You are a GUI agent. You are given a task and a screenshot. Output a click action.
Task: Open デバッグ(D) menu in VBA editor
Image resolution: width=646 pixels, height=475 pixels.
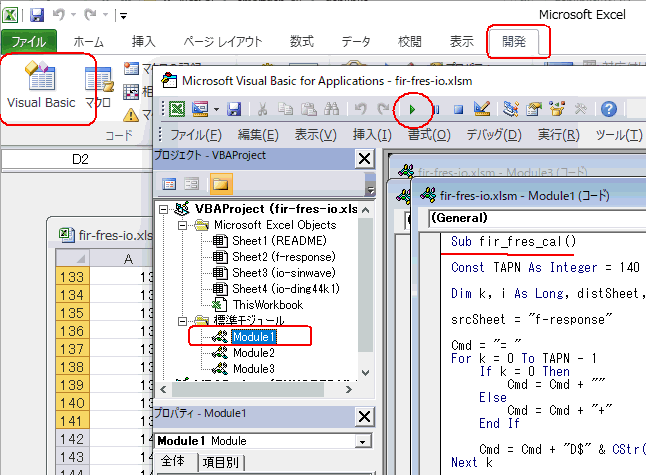[x=494, y=135]
